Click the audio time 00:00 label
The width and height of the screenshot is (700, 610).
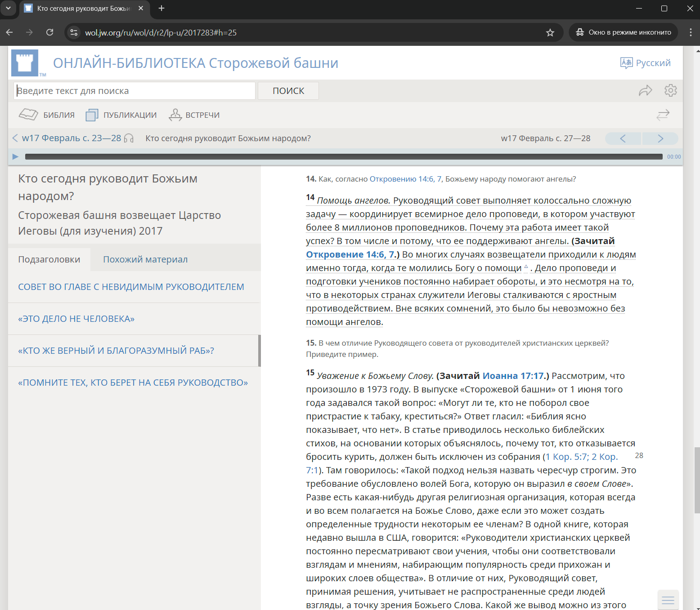[x=673, y=157]
